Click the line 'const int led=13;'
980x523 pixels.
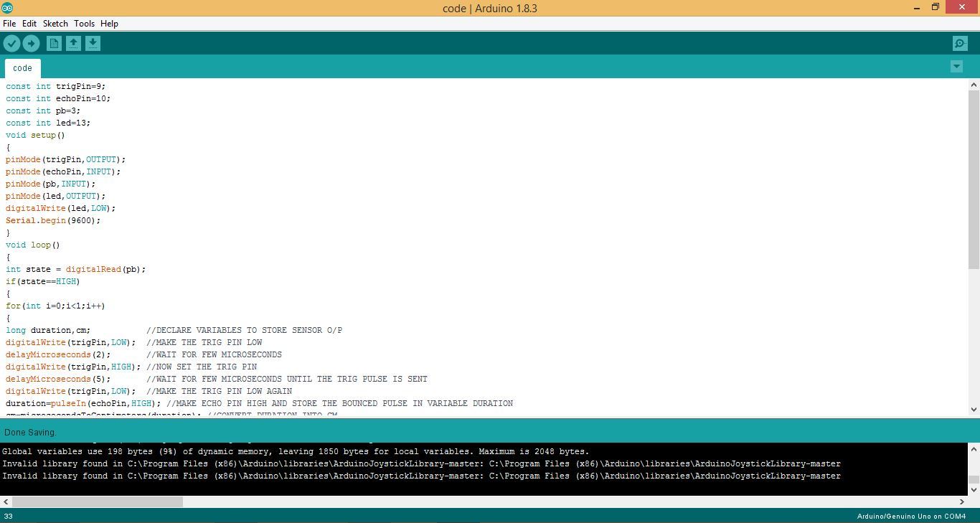coord(48,123)
